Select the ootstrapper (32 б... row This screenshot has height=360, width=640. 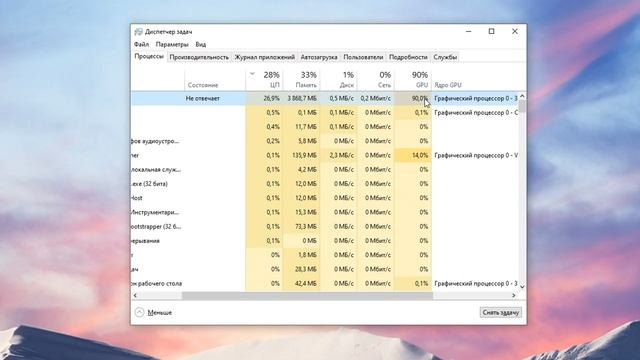click(x=325, y=227)
